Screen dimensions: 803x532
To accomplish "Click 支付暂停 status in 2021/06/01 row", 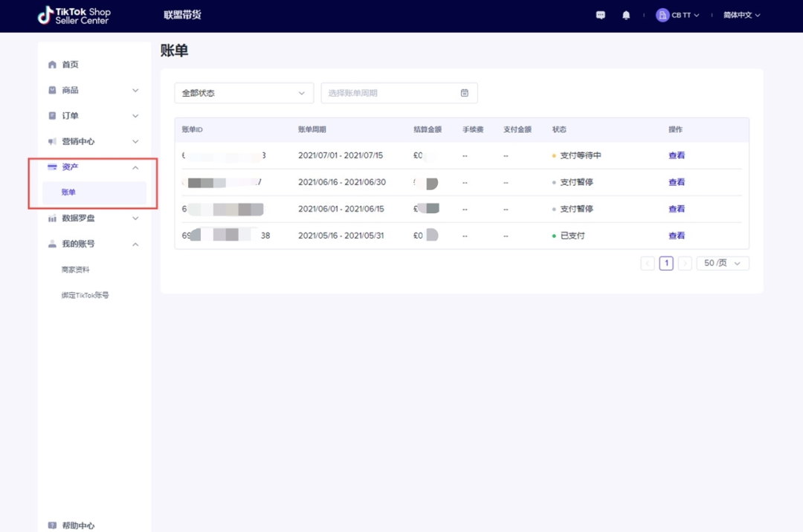I will (x=576, y=209).
